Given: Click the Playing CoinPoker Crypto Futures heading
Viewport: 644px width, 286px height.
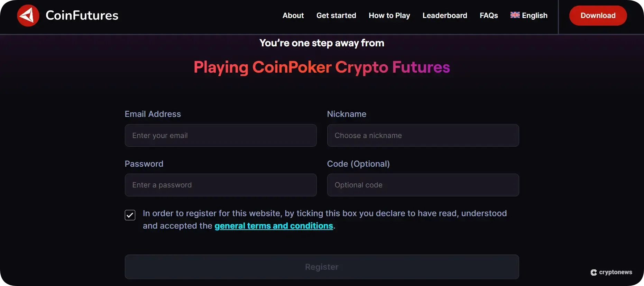Looking at the screenshot, I should [322, 67].
